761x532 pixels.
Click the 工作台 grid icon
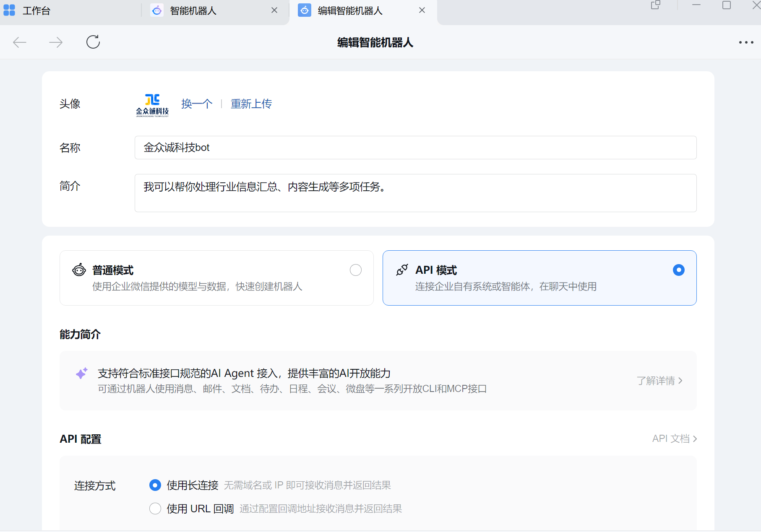coord(9,10)
